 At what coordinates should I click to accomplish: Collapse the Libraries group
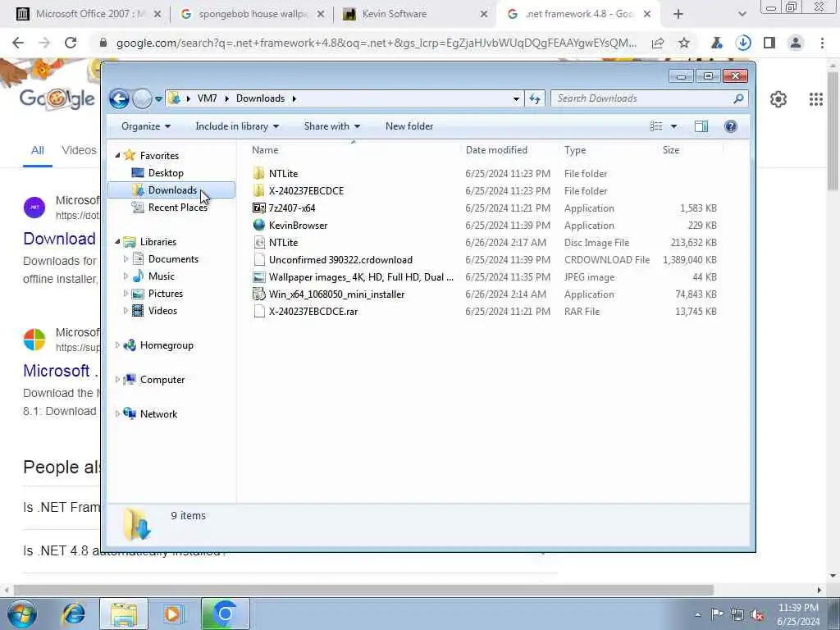pos(117,242)
